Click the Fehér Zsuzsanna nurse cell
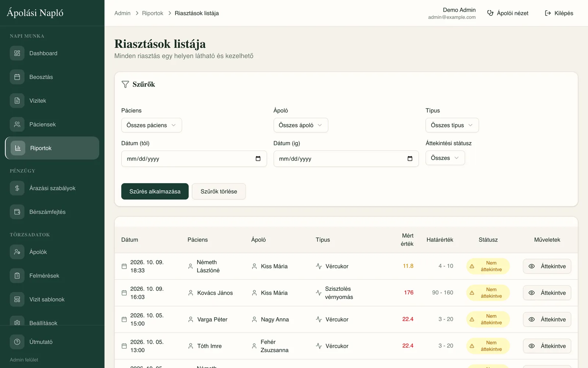The image size is (588, 368). tap(275, 346)
